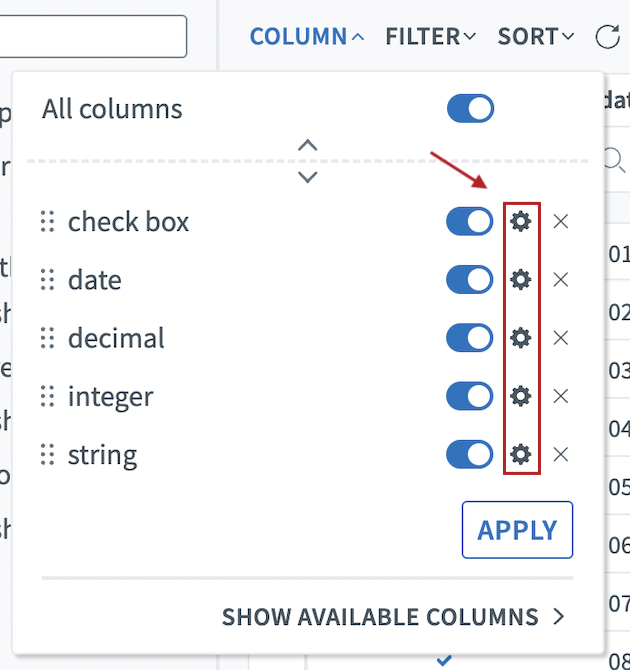Open SHOW AVAILABLE COLUMNS link
630x670 pixels.
[x=394, y=616]
